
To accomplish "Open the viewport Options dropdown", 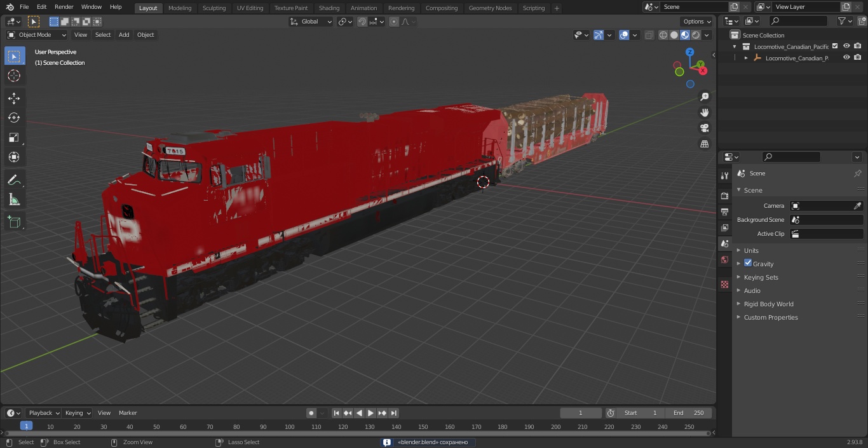I will pos(697,22).
